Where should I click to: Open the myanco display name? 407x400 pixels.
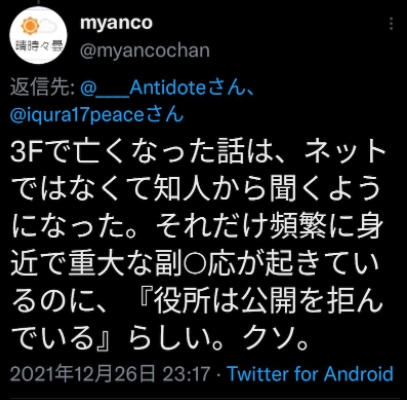pyautogui.click(x=116, y=23)
